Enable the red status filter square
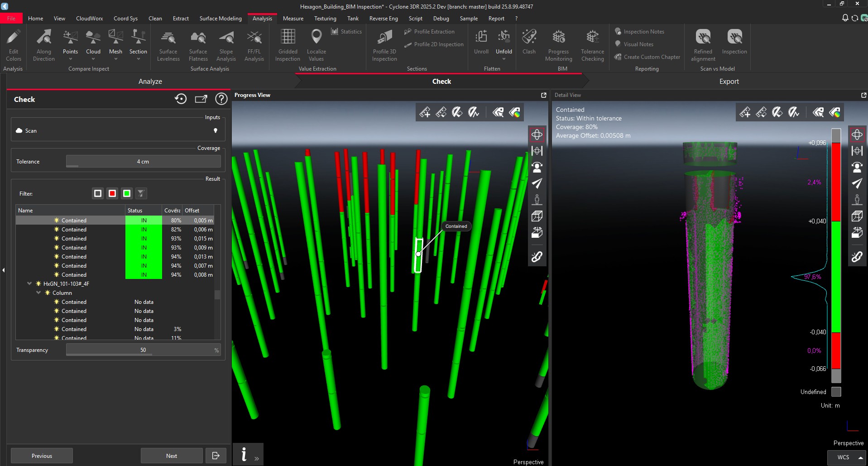 click(112, 193)
